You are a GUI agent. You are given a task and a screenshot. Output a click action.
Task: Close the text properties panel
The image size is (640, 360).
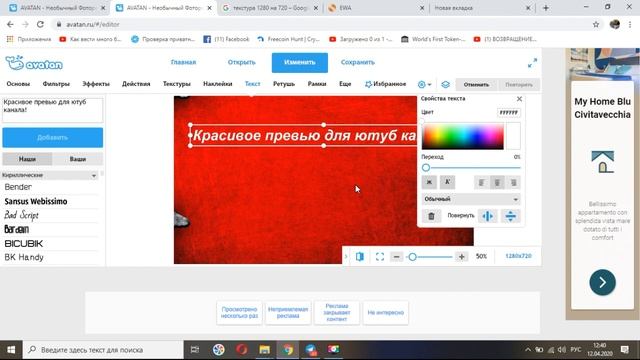tap(519, 99)
